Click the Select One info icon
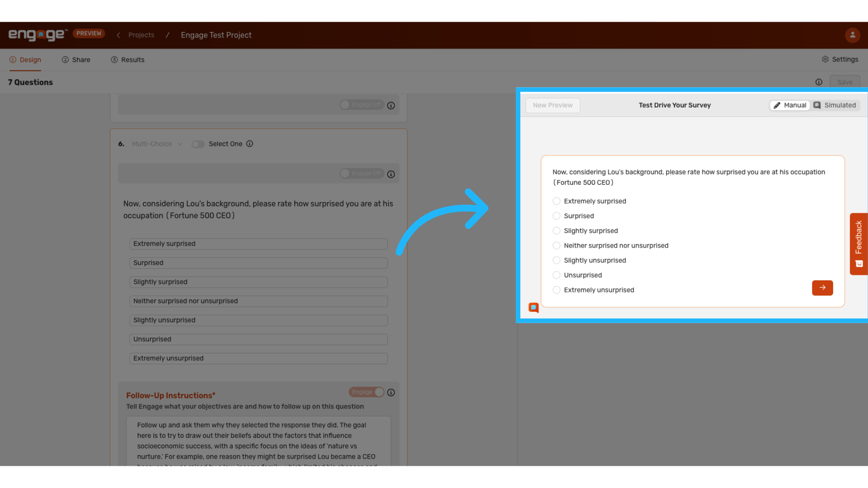868x488 pixels. coord(250,144)
